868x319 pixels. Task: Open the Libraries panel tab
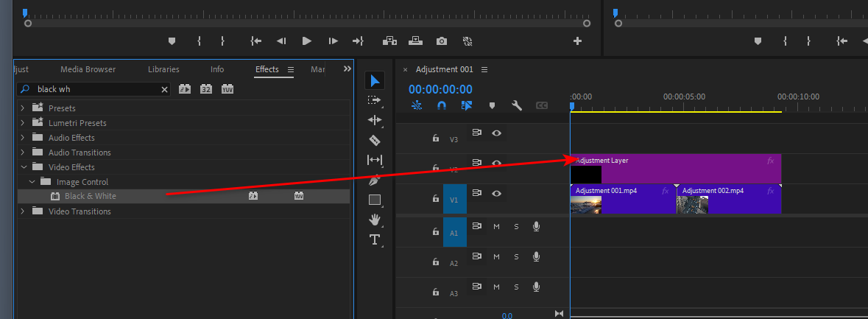pyautogui.click(x=163, y=69)
